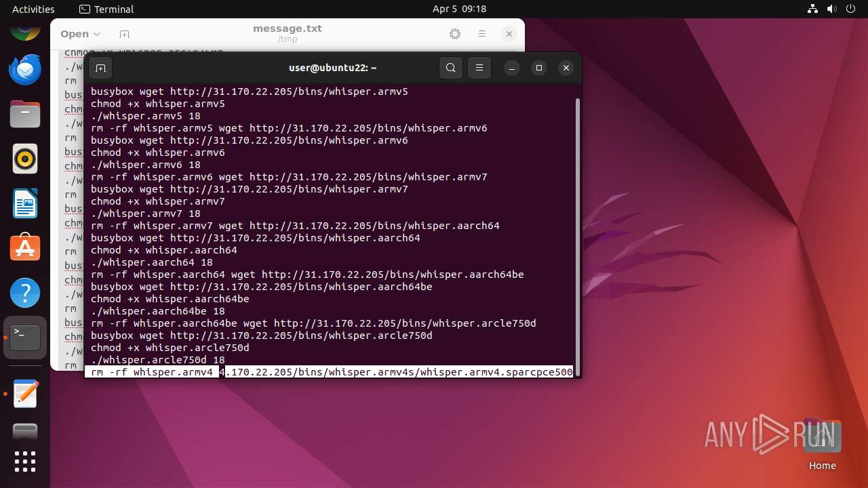Viewport: 868px width, 488px height.
Task: Open the clock showing Apr 5 09:18
Action: click(x=459, y=9)
